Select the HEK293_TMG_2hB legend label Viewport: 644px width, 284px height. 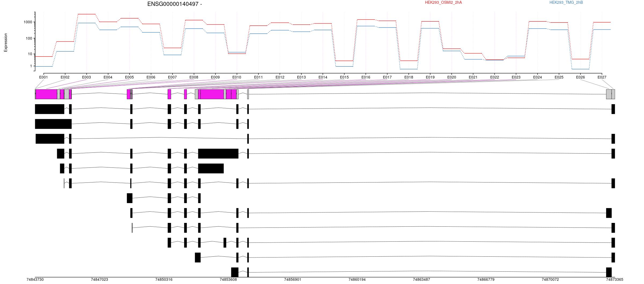[x=566, y=2]
